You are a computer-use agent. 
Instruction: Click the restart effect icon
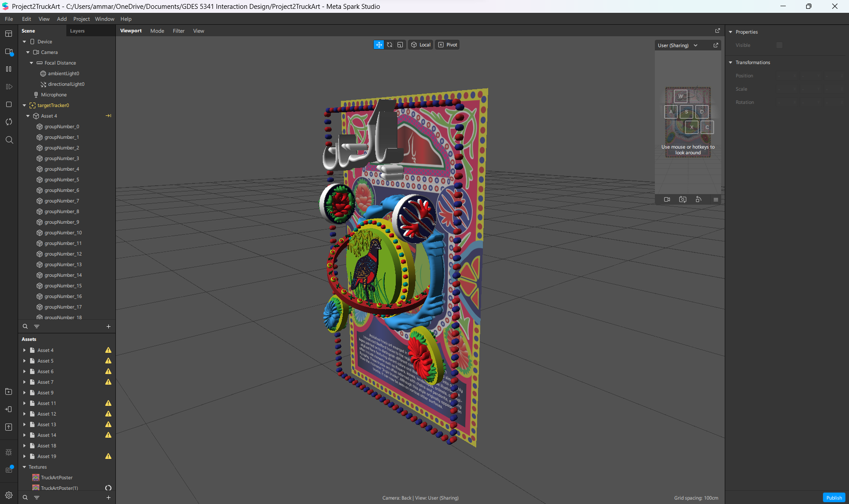8,122
